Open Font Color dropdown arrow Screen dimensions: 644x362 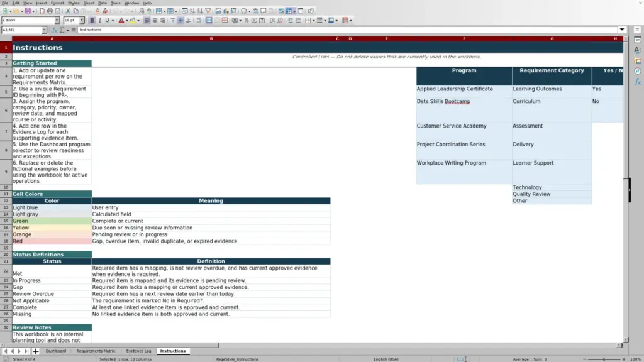pyautogui.click(x=127, y=21)
